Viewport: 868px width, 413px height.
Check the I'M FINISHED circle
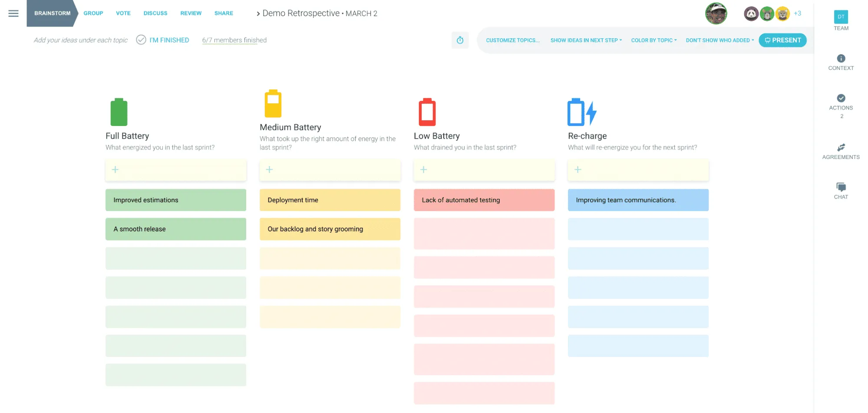(141, 40)
